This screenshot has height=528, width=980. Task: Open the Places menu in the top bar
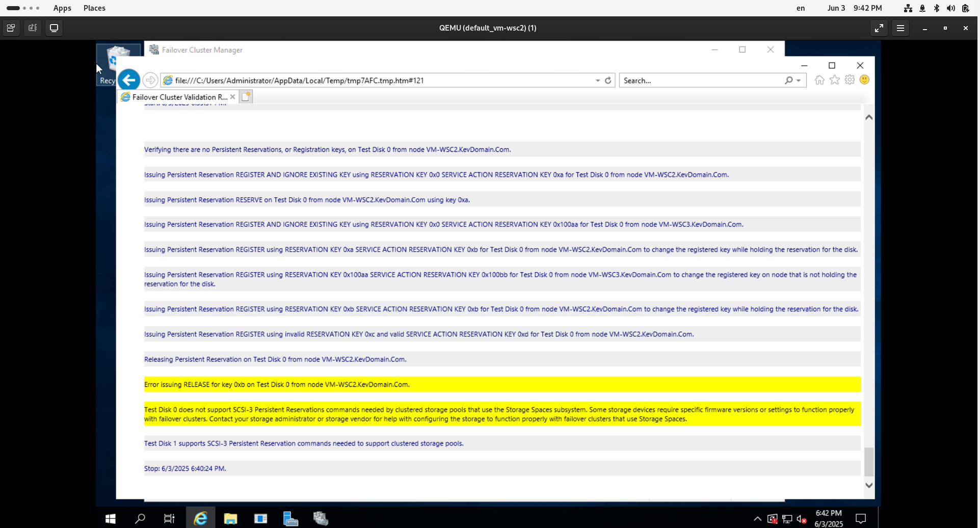point(94,8)
